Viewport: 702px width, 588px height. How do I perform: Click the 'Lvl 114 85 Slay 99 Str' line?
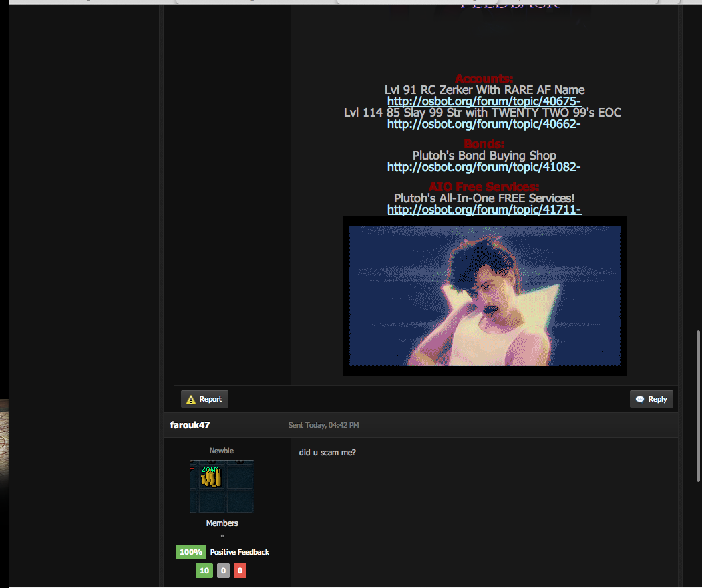(x=483, y=113)
